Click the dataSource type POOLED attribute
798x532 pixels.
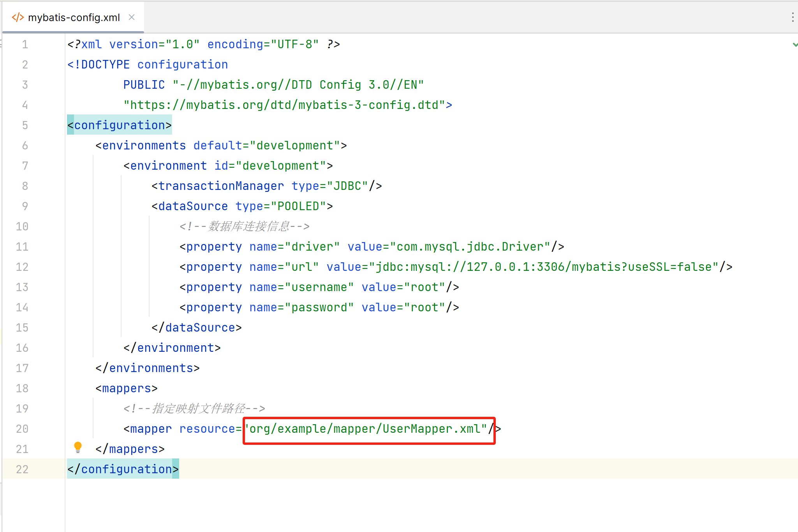[298, 206]
